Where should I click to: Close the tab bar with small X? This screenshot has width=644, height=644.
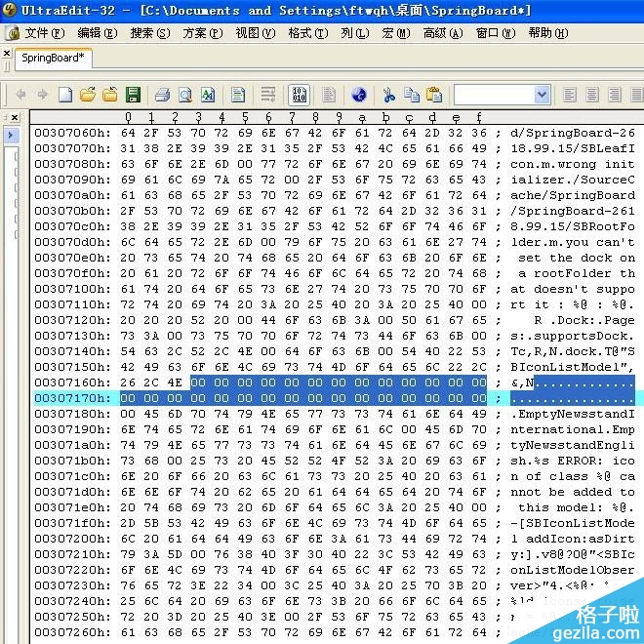(7, 54)
